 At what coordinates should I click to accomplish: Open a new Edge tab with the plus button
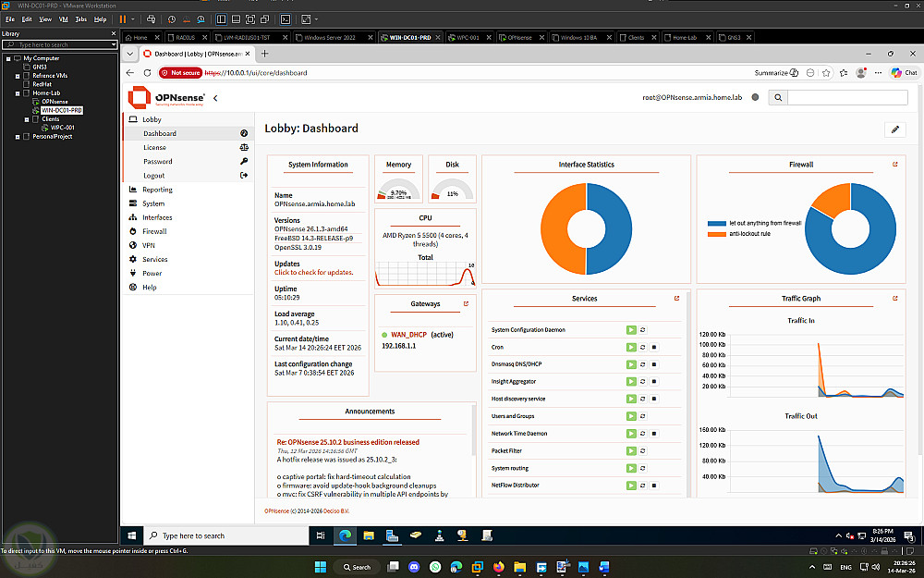point(264,54)
